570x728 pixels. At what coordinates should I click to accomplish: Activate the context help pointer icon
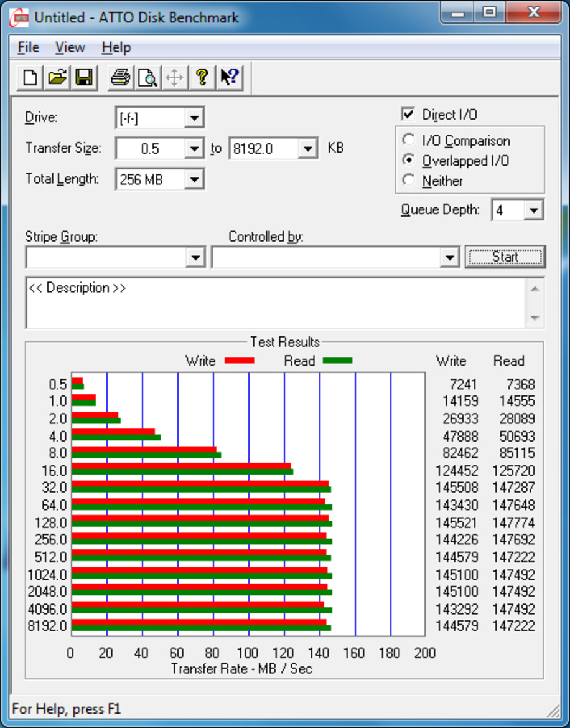tap(229, 77)
